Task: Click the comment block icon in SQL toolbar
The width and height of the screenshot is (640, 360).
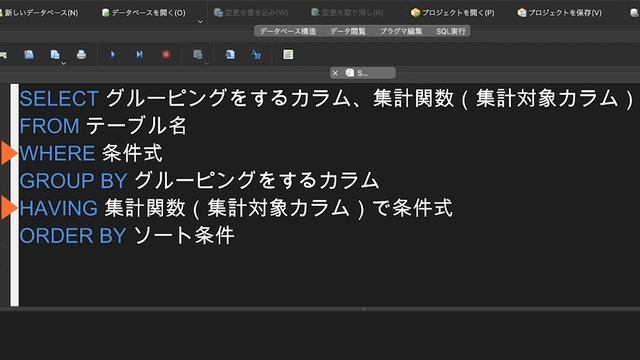Action: point(288,54)
